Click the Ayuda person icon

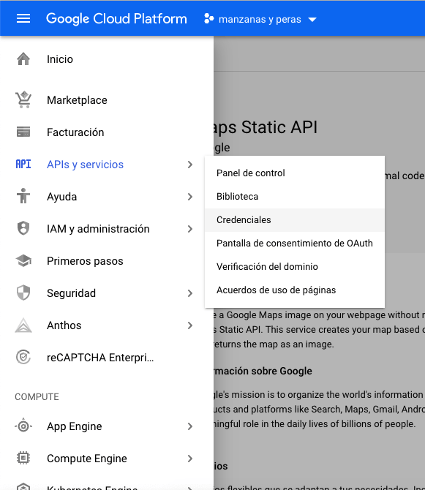click(x=23, y=196)
